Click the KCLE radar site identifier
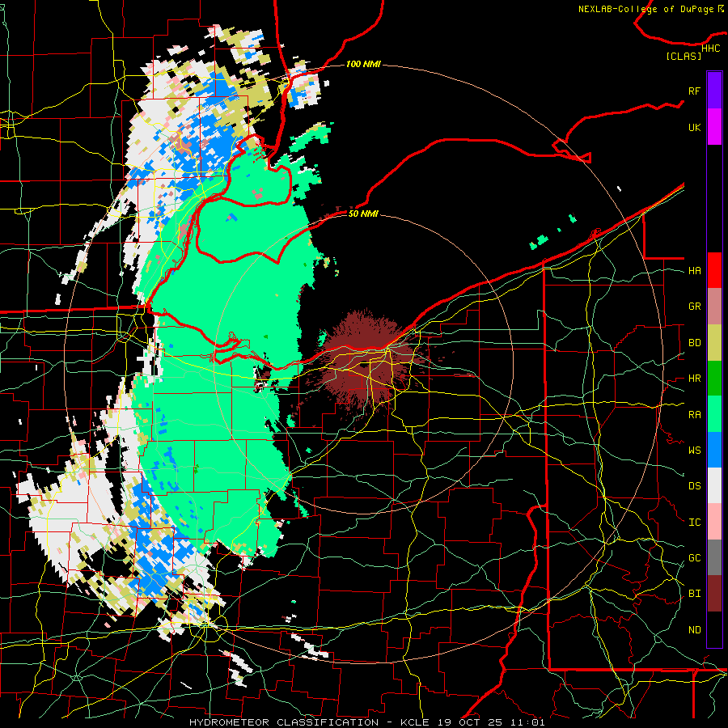The image size is (728, 728). (416, 722)
